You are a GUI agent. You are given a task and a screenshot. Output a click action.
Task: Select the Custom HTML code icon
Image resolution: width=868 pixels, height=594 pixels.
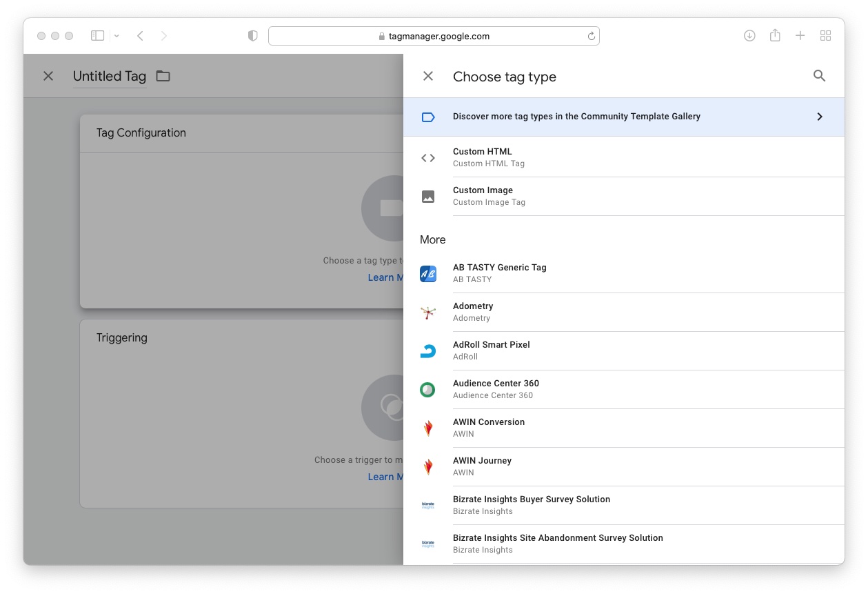[428, 158]
